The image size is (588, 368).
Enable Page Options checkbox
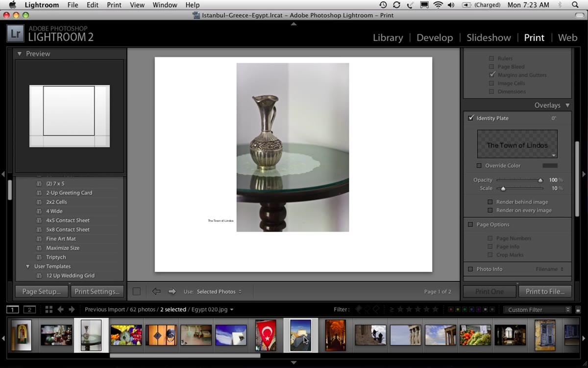point(470,225)
